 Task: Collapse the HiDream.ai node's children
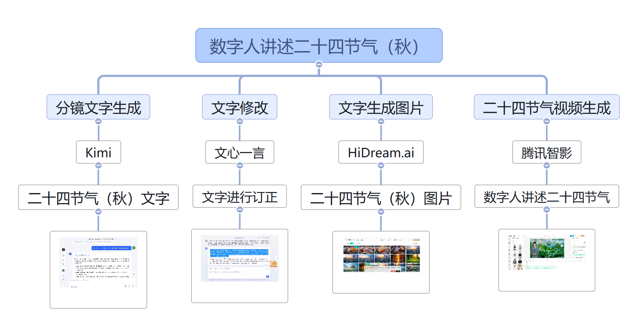pyautogui.click(x=381, y=165)
